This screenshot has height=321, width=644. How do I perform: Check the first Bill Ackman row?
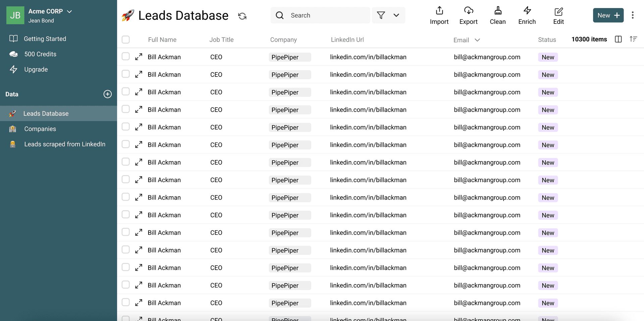tap(126, 57)
